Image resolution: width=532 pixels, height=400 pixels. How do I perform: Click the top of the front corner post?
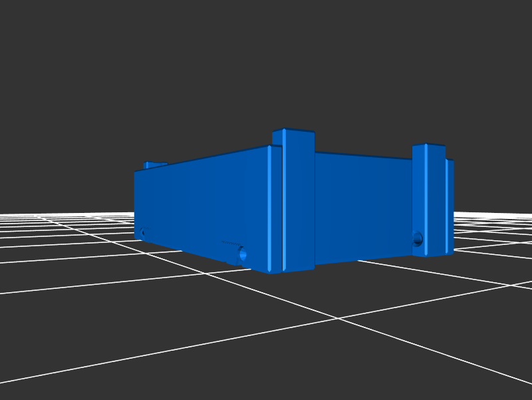293,131
